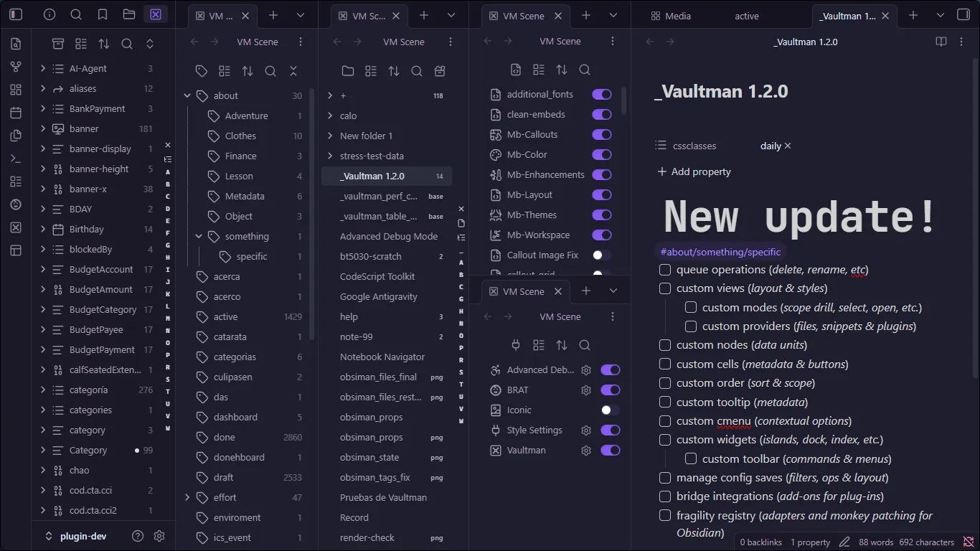Open vault settings gear beside plugin-dev

[x=159, y=536]
